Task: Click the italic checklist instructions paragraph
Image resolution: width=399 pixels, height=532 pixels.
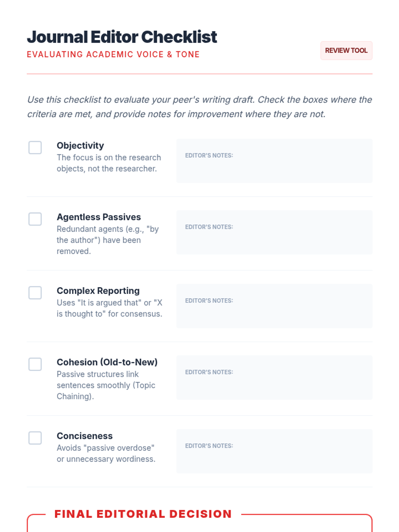Action: (199, 107)
